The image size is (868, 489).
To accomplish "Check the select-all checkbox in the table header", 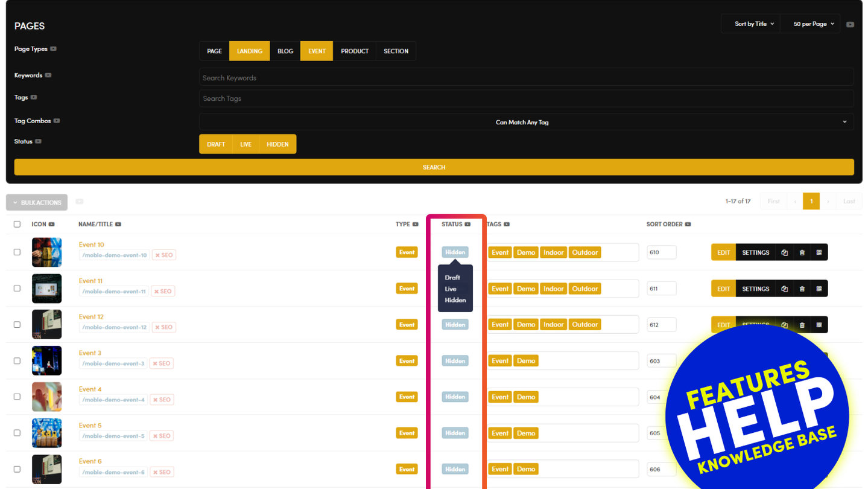I will [17, 225].
